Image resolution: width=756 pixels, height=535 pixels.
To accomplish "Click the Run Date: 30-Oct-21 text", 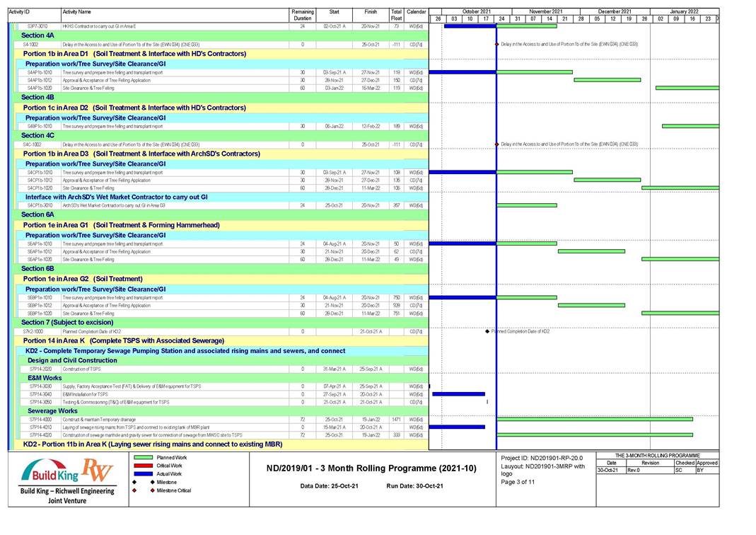I will pos(414,485).
